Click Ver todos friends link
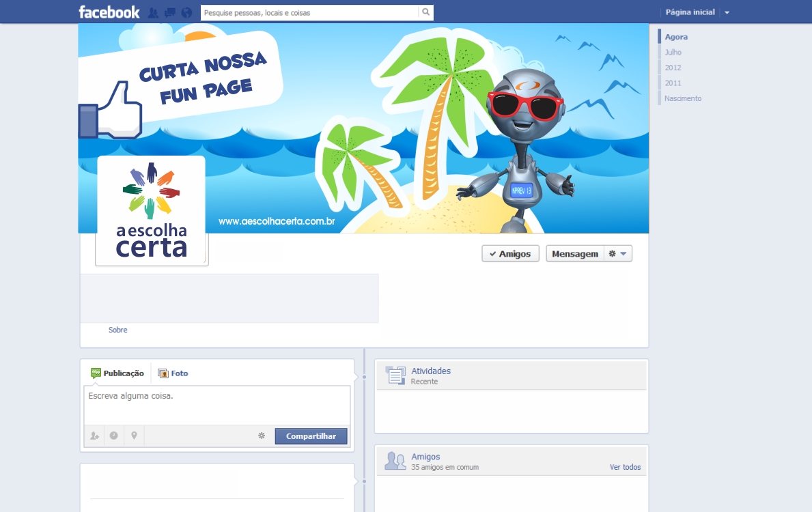The image size is (812, 512). (625, 467)
